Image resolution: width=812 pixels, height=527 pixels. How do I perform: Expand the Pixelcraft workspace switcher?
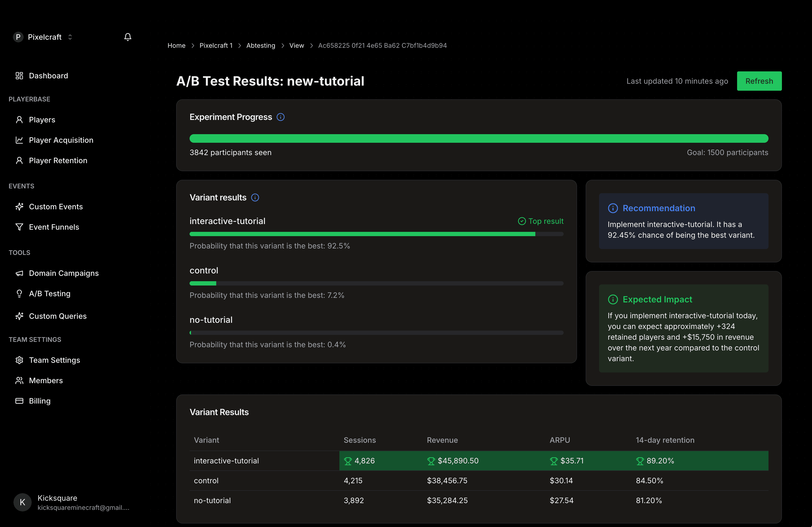coord(70,37)
